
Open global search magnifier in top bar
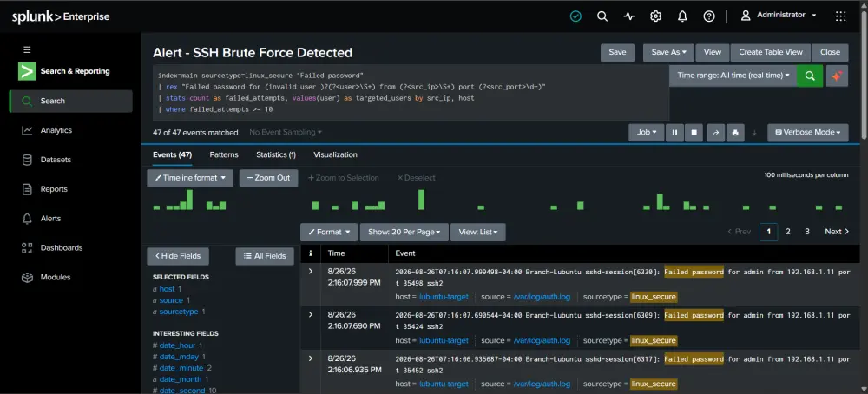[x=602, y=16]
